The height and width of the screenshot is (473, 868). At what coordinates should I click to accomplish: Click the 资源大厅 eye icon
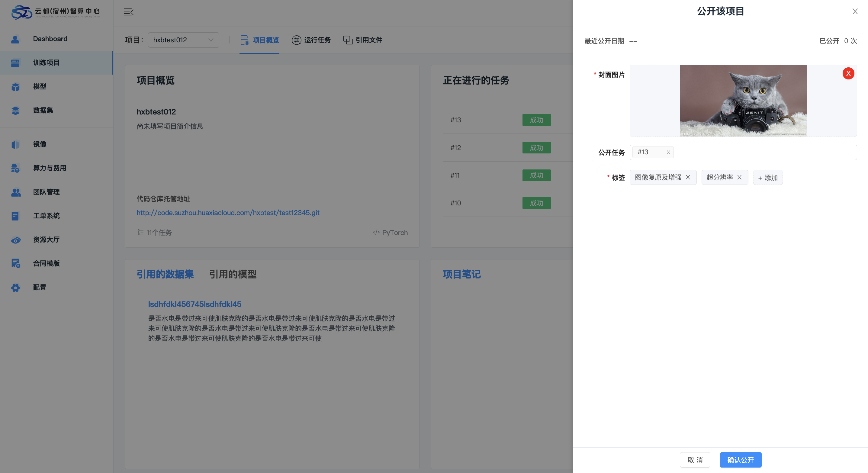pos(15,240)
